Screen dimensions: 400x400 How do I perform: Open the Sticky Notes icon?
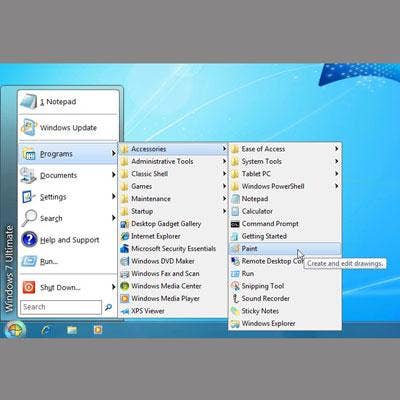pos(235,311)
